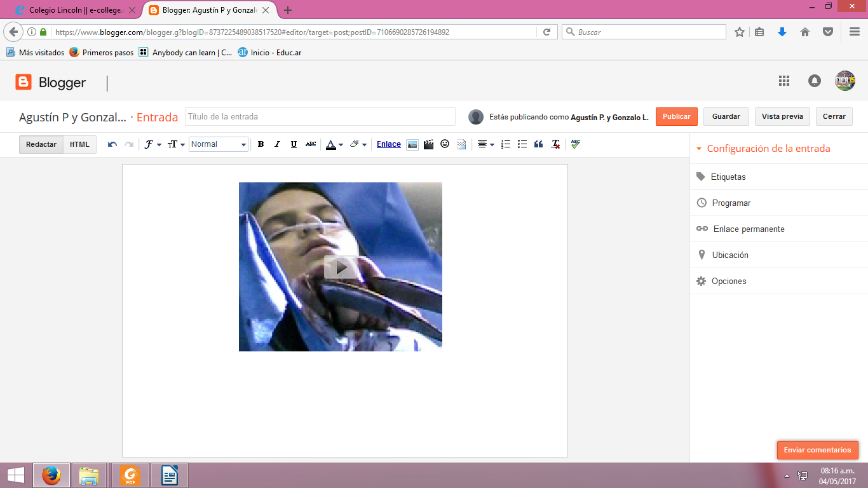Open the downloads arrow
The height and width of the screenshot is (488, 868).
coord(782,32)
